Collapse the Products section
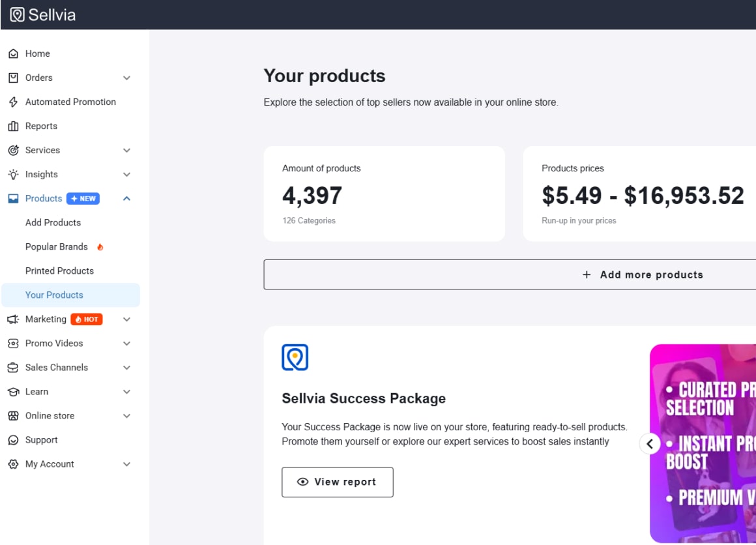Image resolution: width=756 pixels, height=545 pixels. [x=128, y=198]
